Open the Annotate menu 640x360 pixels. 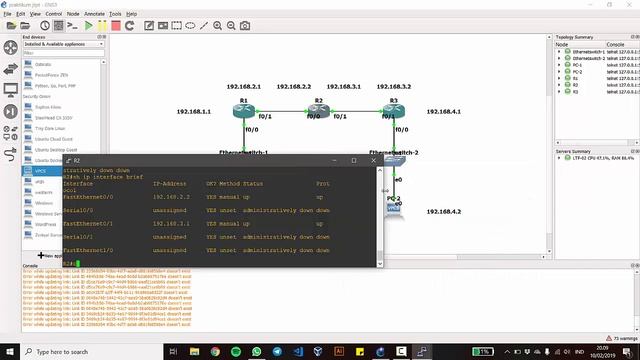pyautogui.click(x=94, y=14)
